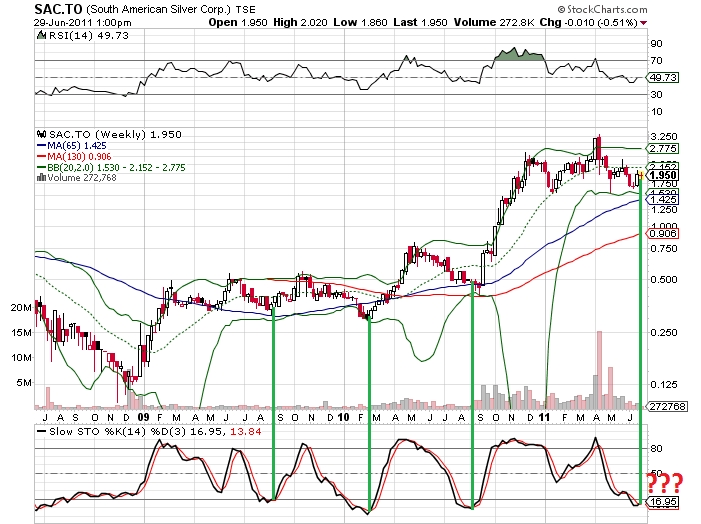Click the MA(65) 1.425 legend entry
This screenshot has width=701, height=524.
(x=76, y=146)
